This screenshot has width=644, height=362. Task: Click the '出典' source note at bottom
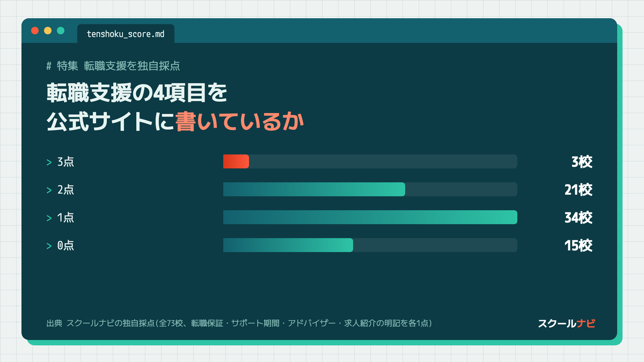coord(240,323)
